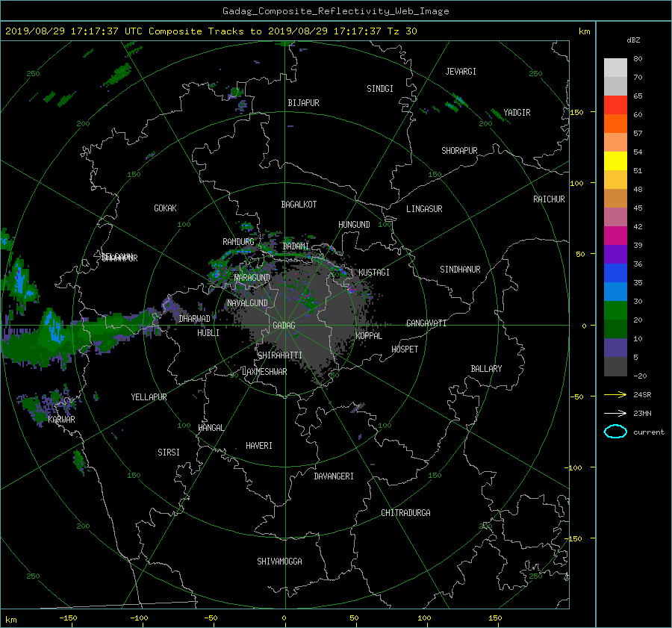Click the dBZ legend heading

click(633, 40)
